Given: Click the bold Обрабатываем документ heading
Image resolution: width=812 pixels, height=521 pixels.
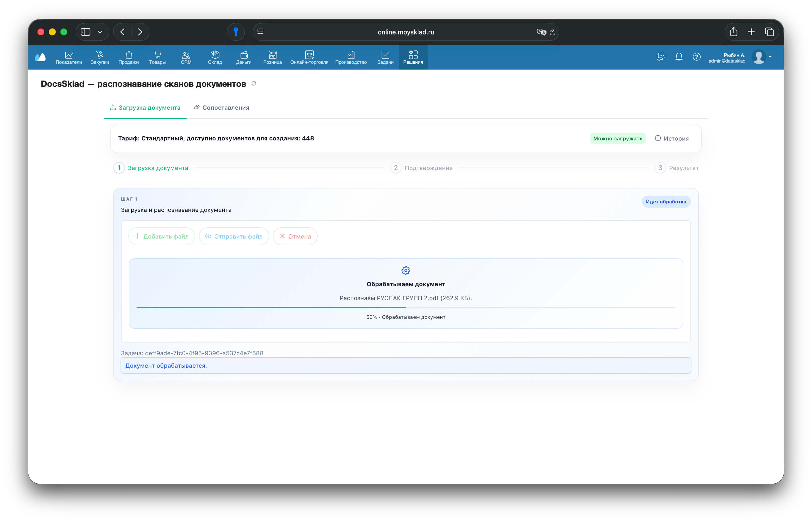Looking at the screenshot, I should click(406, 284).
